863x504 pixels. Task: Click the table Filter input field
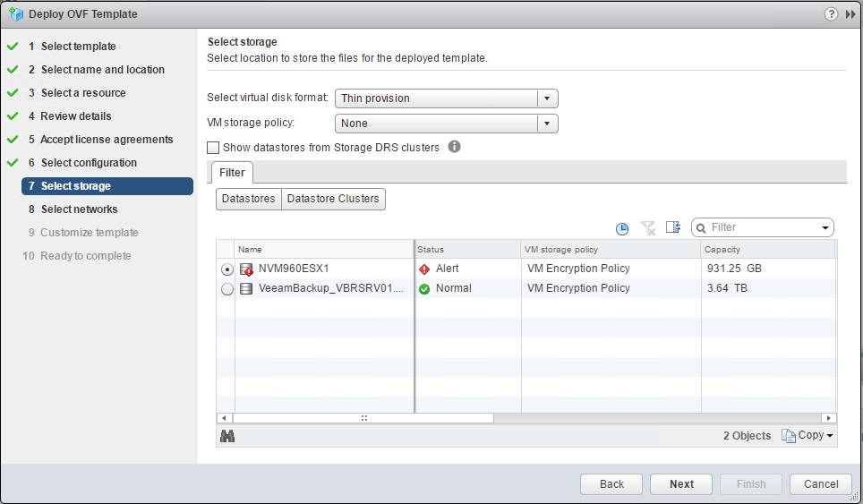coord(763,227)
